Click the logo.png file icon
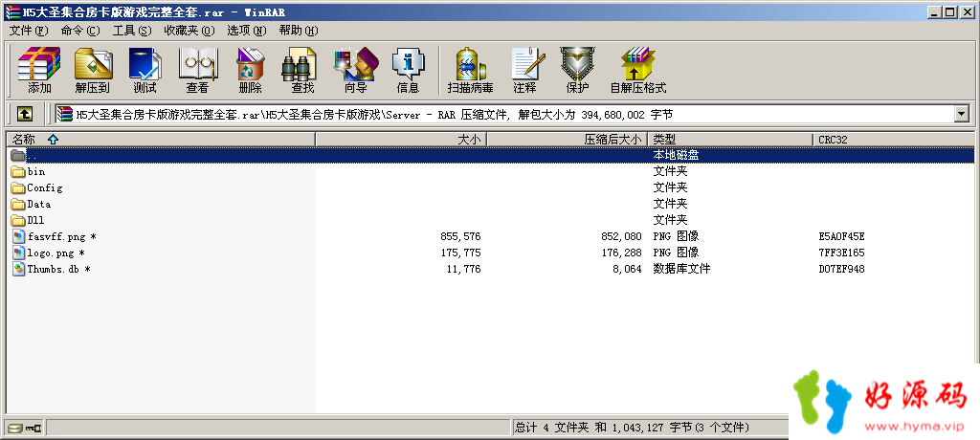 click(x=18, y=253)
